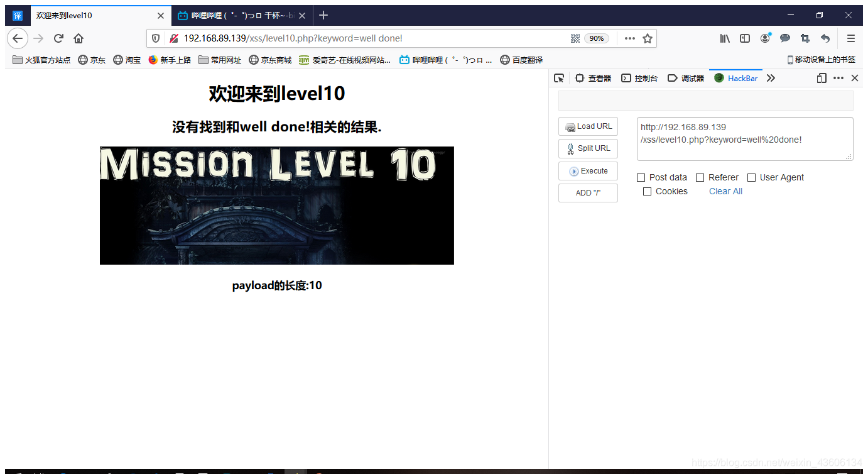Click the Clear All link

(725, 191)
